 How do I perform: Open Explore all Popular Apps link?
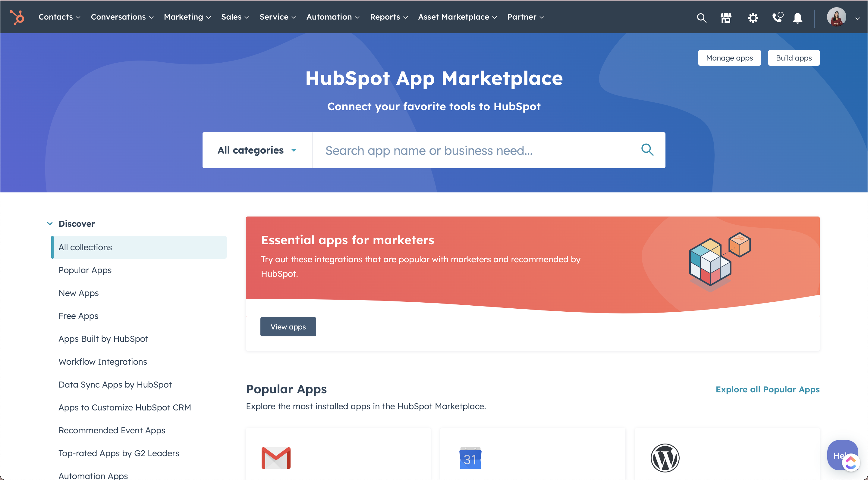pos(767,389)
